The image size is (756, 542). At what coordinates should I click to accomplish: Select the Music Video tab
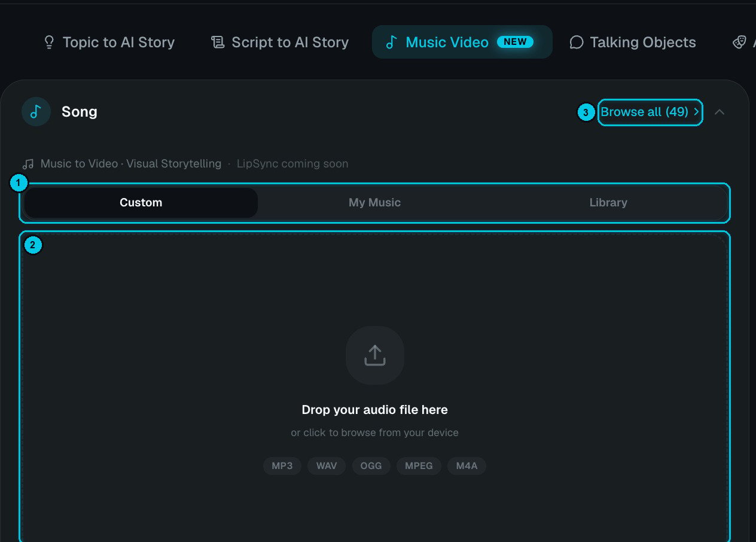coord(462,42)
